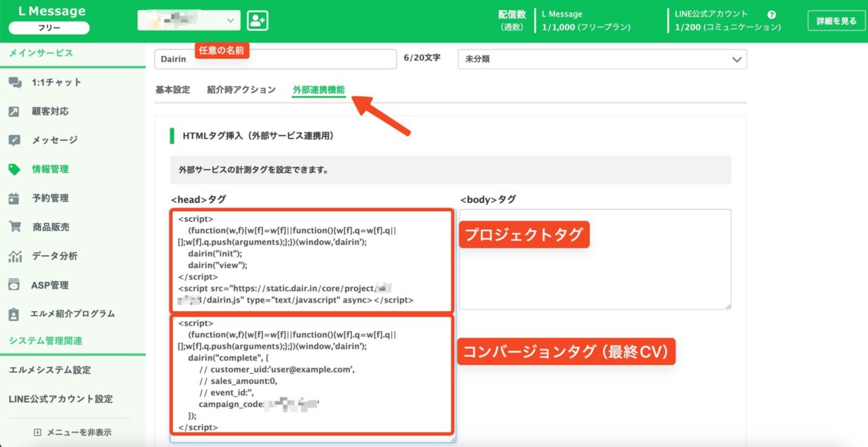Click the メインサービス section heading
This screenshot has width=868, height=447.
pos(41,53)
